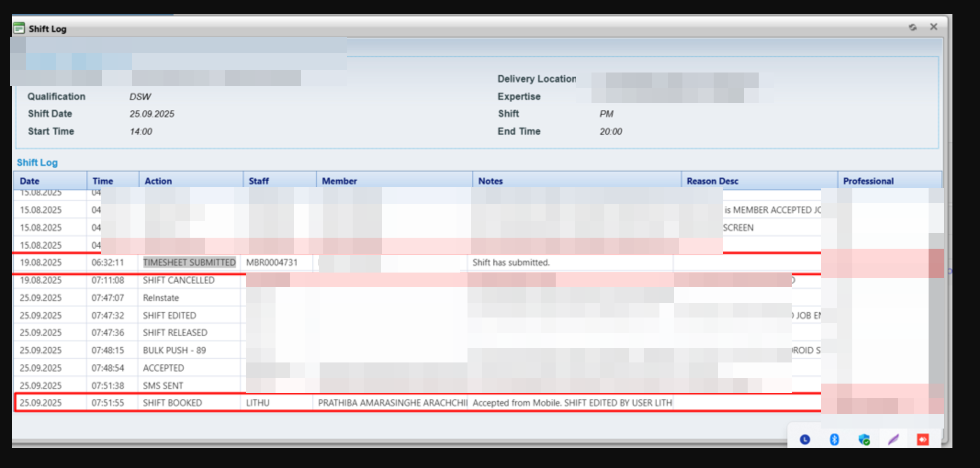Image resolution: width=980 pixels, height=468 pixels.
Task: Click time cell 07:47:07
Action: (107, 298)
